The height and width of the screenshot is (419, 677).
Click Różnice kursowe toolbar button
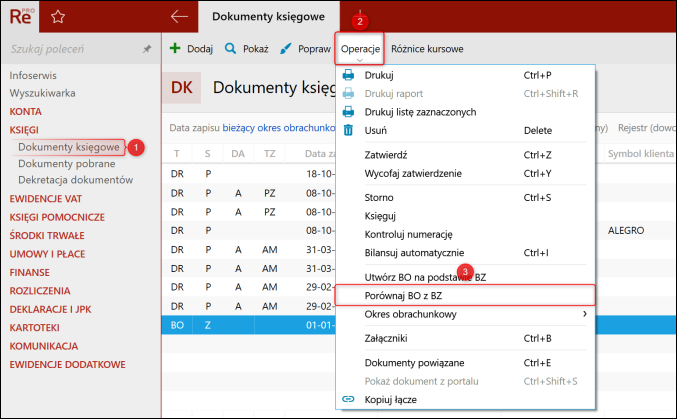click(427, 49)
